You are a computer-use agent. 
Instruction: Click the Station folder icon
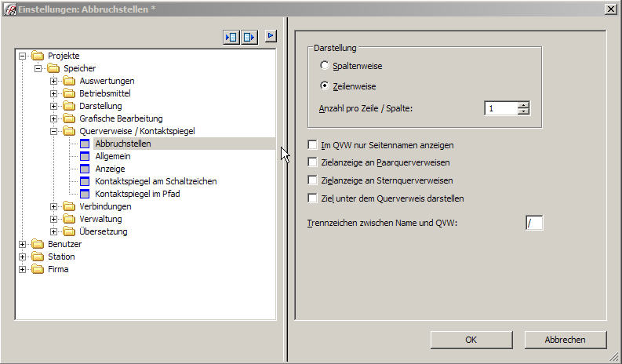pos(38,257)
